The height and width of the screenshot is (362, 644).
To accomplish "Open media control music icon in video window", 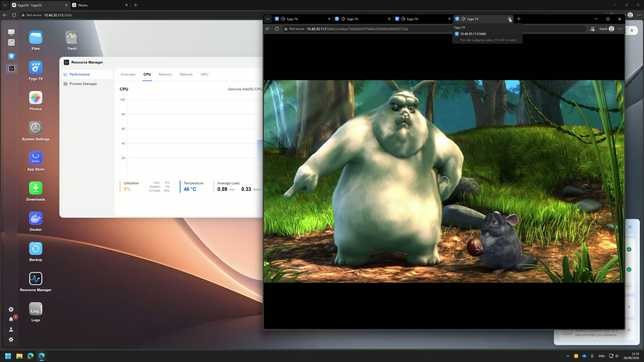I will 592,29.
